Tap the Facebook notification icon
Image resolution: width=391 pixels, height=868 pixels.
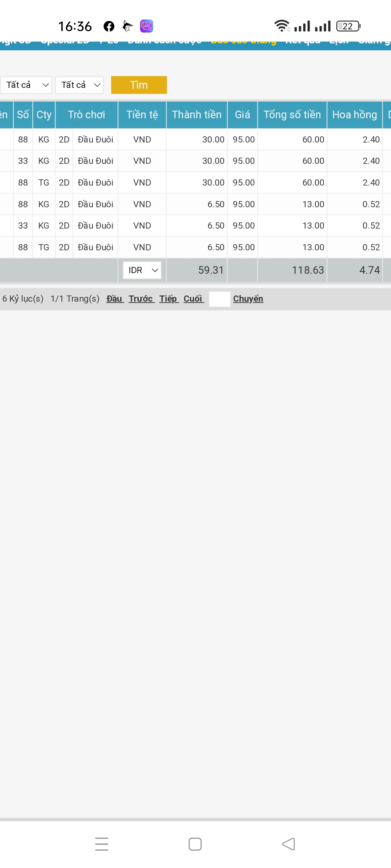(109, 26)
